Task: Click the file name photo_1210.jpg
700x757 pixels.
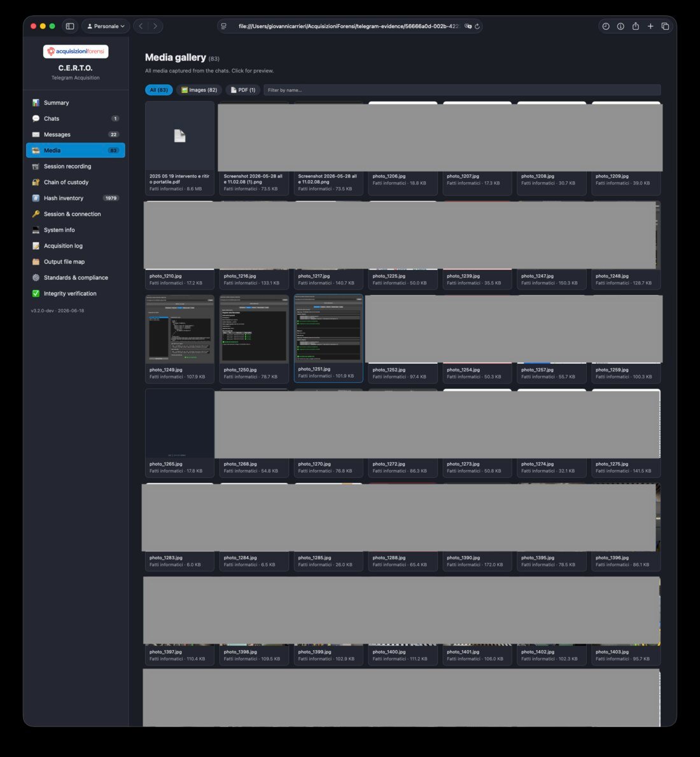Action: point(165,276)
